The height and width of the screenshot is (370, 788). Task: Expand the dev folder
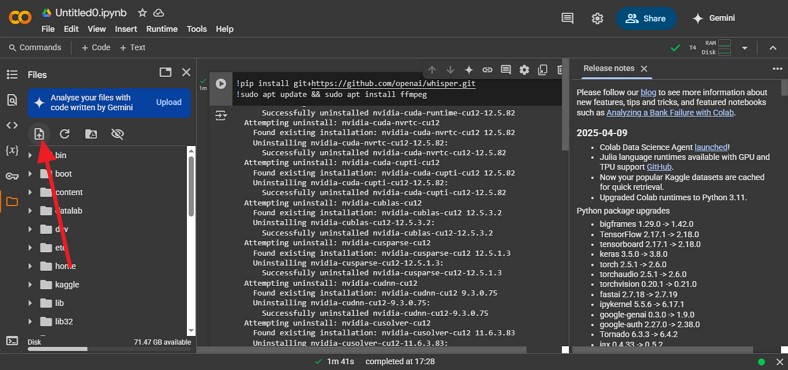(x=30, y=229)
